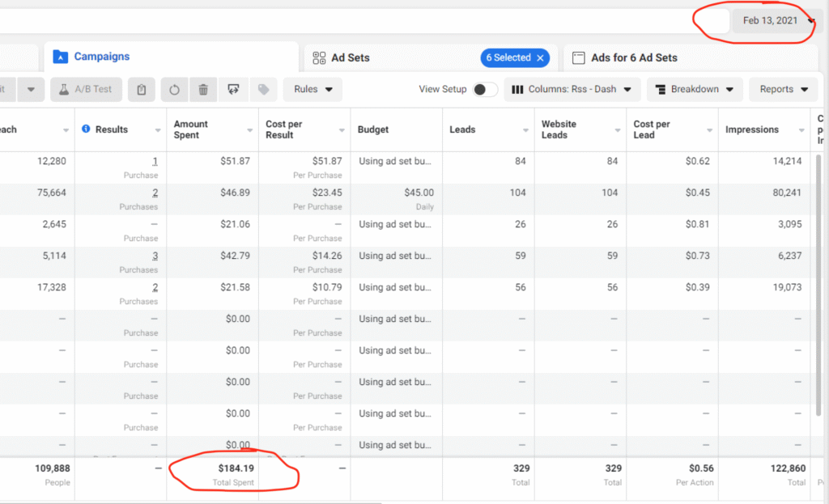This screenshot has height=504, width=829.
Task: Click the trash delete icon
Action: (x=203, y=89)
